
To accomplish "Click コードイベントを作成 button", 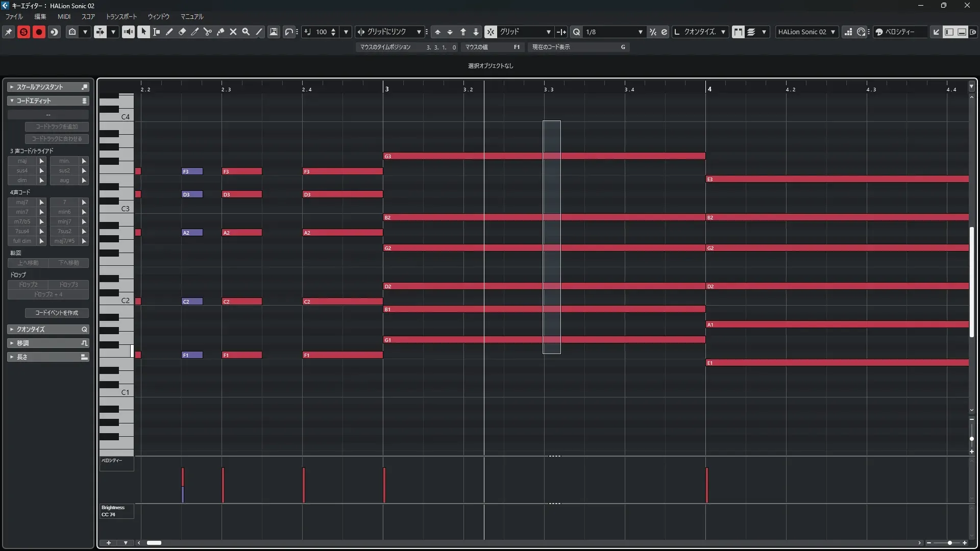I will [57, 313].
